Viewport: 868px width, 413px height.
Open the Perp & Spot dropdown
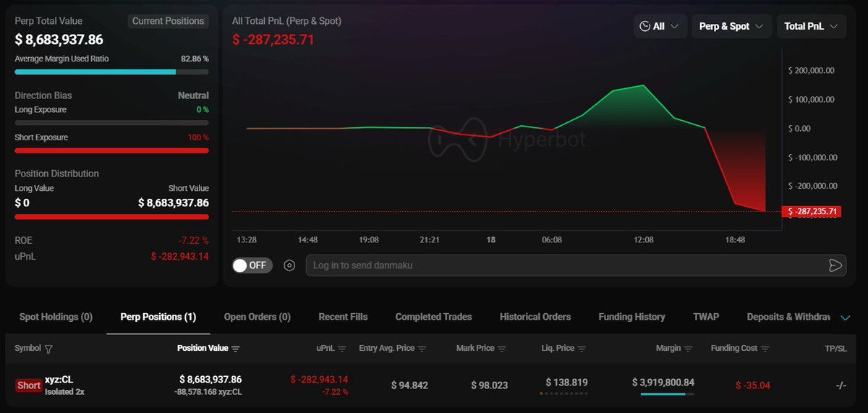(731, 26)
